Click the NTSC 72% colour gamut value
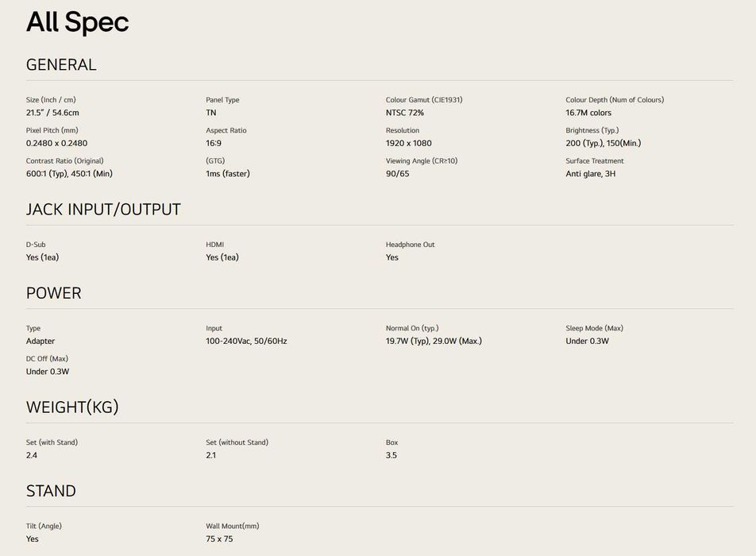The image size is (756, 556). click(x=405, y=113)
